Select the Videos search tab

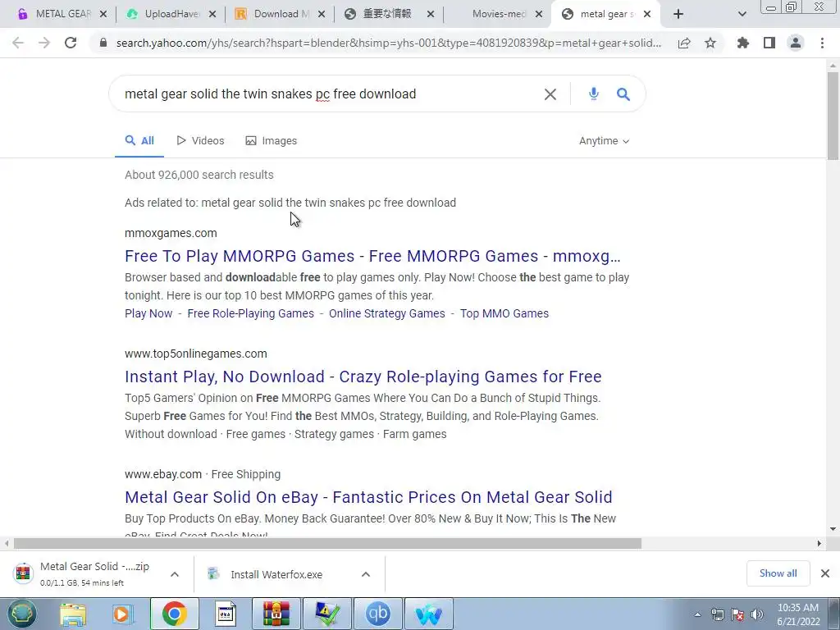200,141
